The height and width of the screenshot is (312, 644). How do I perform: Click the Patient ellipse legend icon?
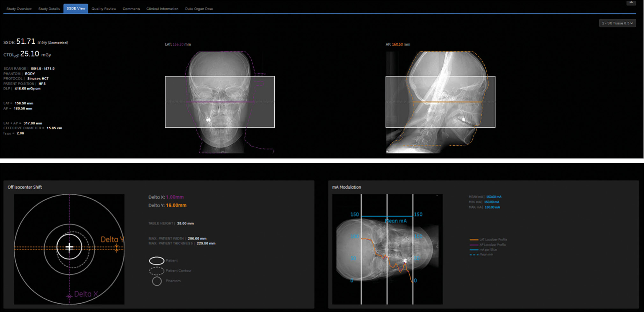(x=156, y=261)
